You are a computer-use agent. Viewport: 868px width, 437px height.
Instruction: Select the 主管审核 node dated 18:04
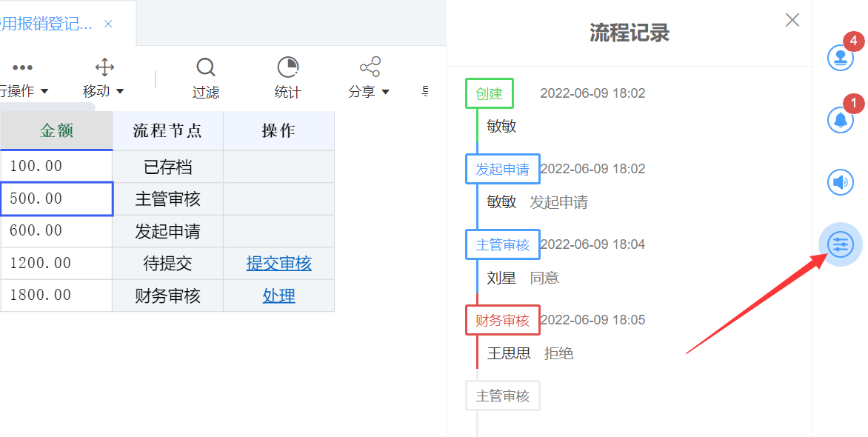pos(502,244)
